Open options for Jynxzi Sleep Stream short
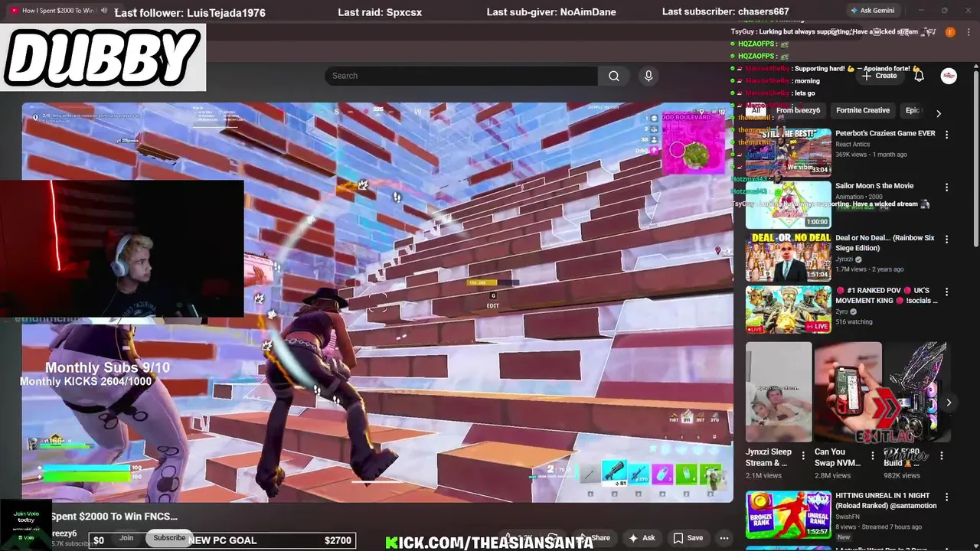Viewport: 980px width, 551px height. [803, 456]
